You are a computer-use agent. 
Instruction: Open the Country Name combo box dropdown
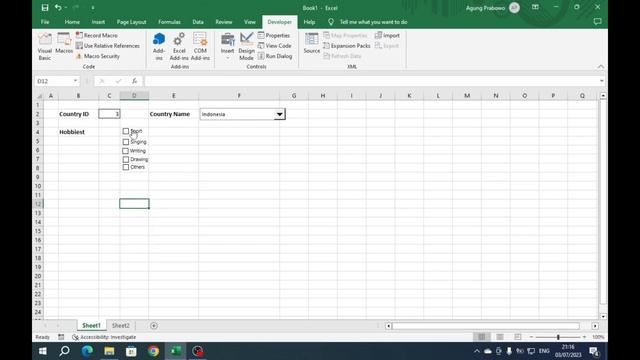click(279, 114)
